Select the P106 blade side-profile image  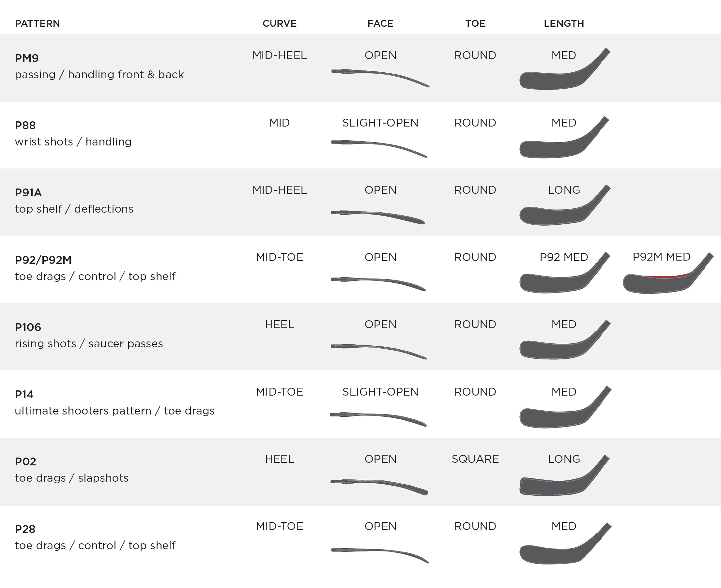[x=565, y=339]
